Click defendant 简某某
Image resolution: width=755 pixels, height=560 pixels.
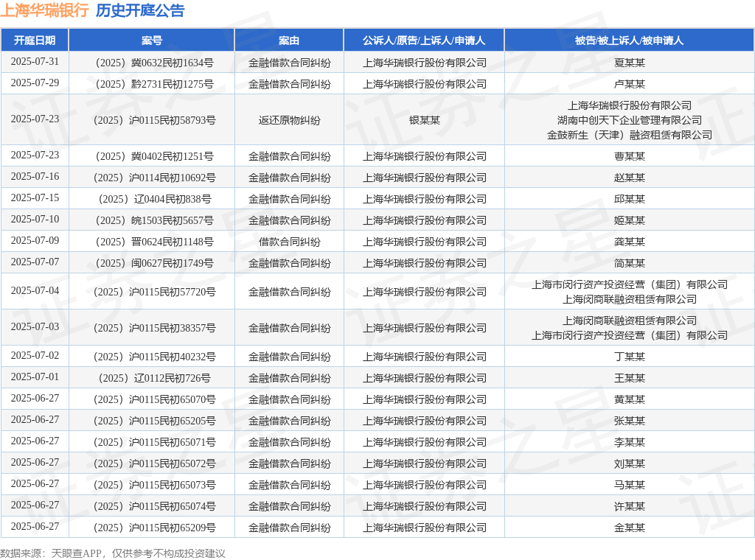coord(629,263)
